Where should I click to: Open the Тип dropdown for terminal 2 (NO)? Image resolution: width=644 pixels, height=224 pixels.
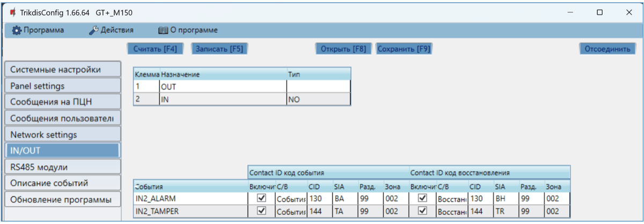tap(318, 100)
